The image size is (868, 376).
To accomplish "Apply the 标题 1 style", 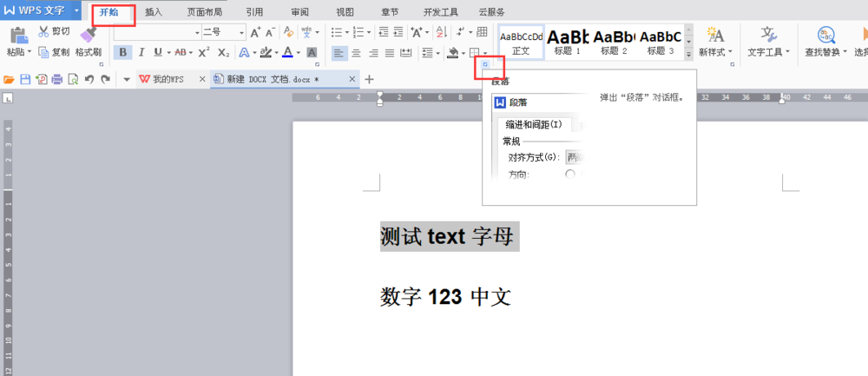I will (x=567, y=42).
